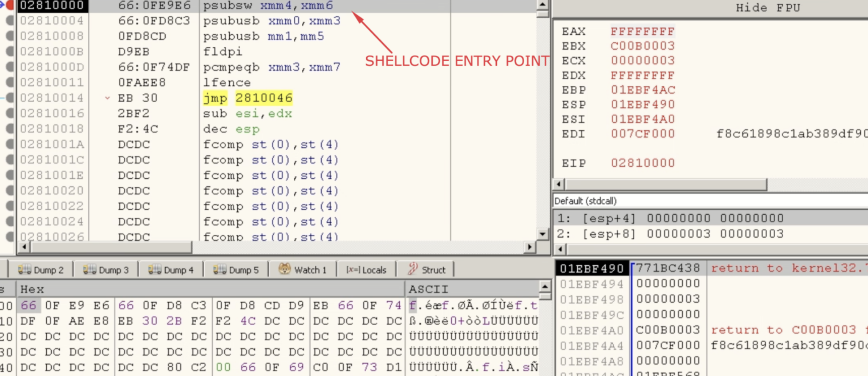
Task: Click the disassembly scroll-up arrow
Action: [542, 5]
